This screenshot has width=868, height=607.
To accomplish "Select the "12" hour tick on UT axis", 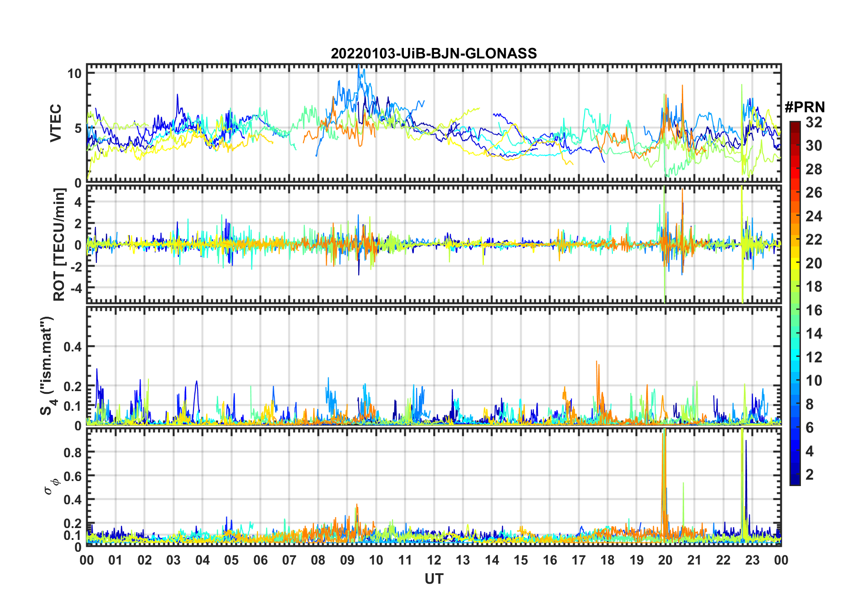I will click(434, 560).
